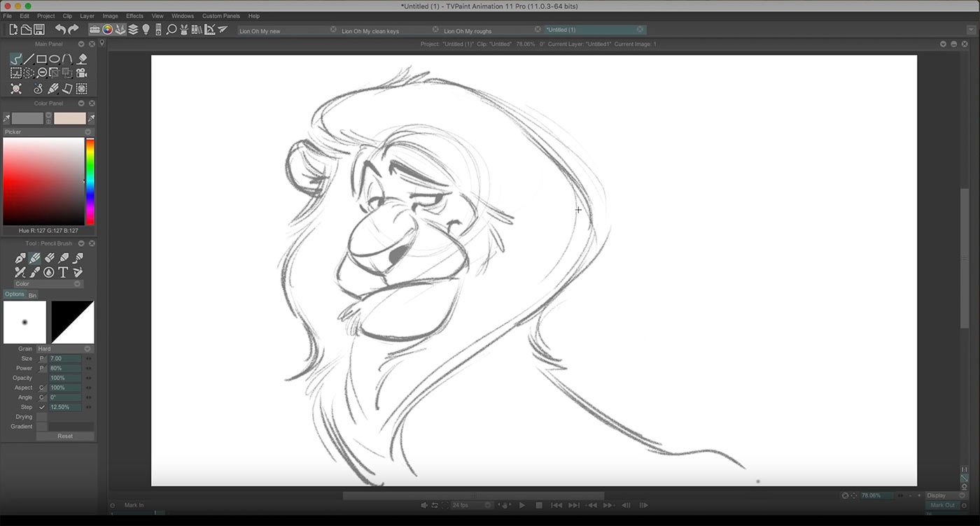
Task: Click the rainbow hue slider strip
Action: pyautogui.click(x=90, y=180)
